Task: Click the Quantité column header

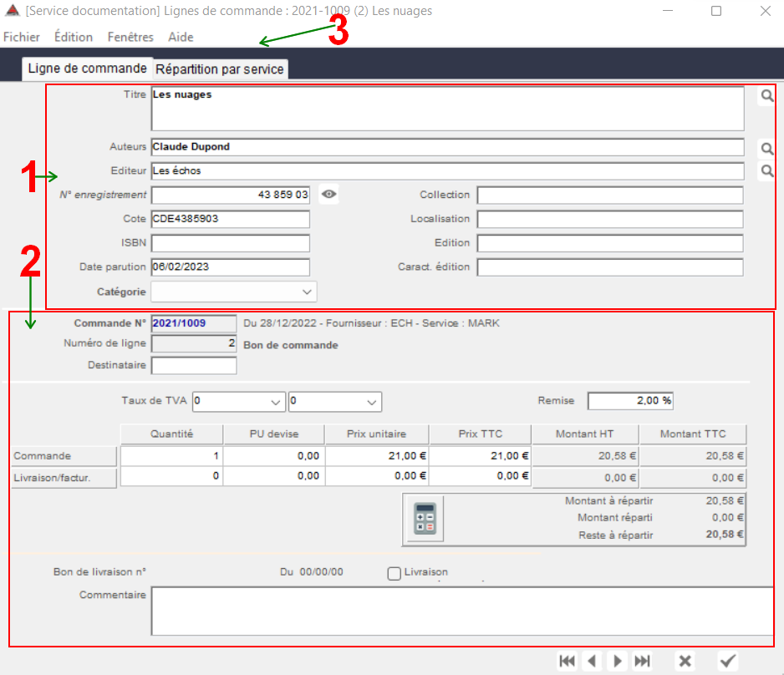Action: 171,434
